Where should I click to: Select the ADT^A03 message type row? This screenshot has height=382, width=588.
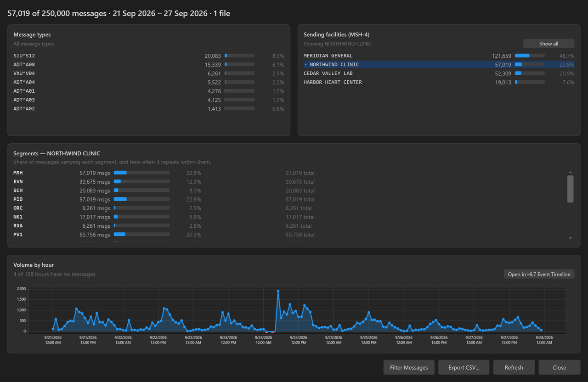click(149, 100)
